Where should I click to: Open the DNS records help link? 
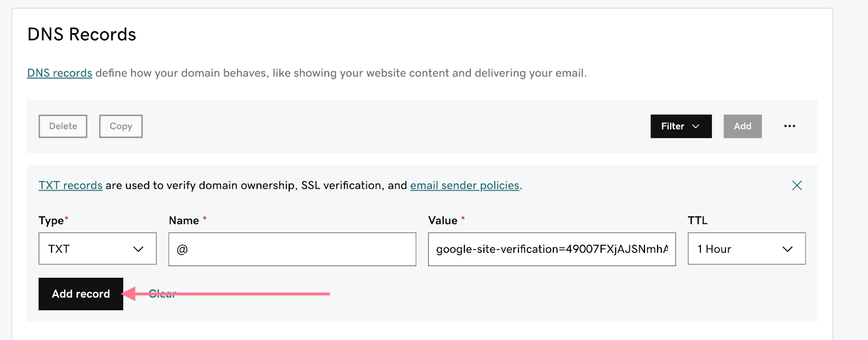pos(60,73)
